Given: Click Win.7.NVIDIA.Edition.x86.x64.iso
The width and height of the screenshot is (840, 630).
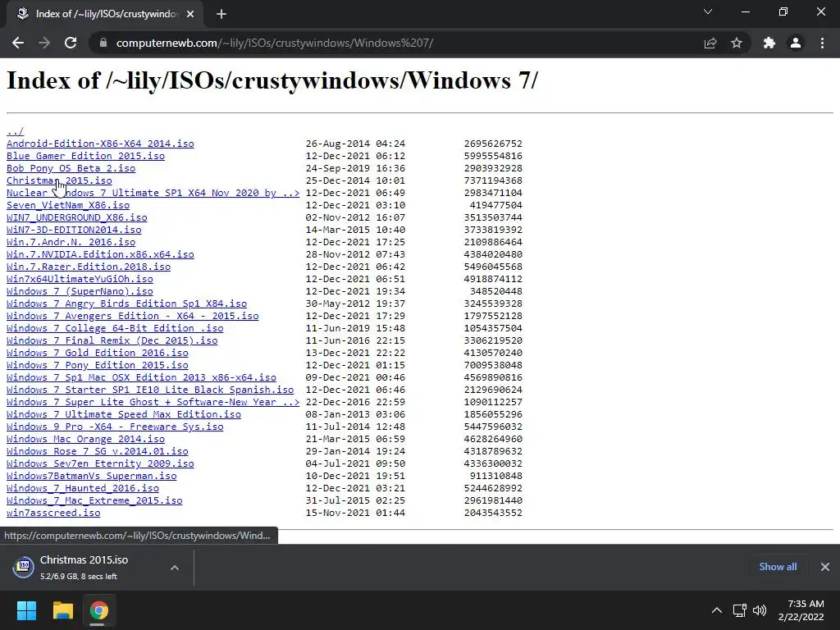Looking at the screenshot, I should pyautogui.click(x=100, y=254).
